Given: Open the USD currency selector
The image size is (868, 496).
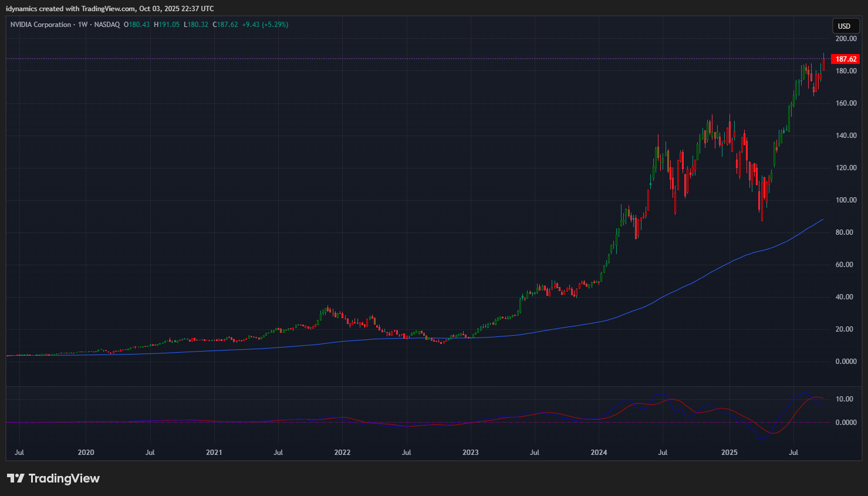Looking at the screenshot, I should tap(844, 26).
